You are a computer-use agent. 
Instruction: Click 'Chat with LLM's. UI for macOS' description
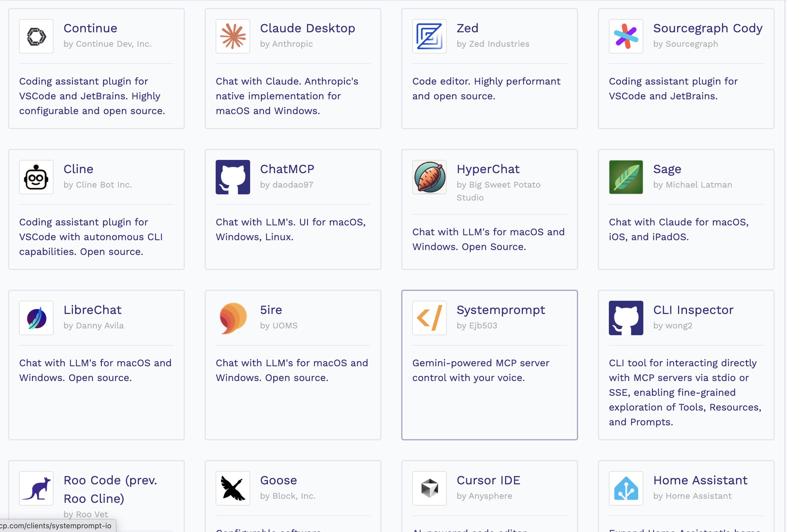[x=290, y=229]
